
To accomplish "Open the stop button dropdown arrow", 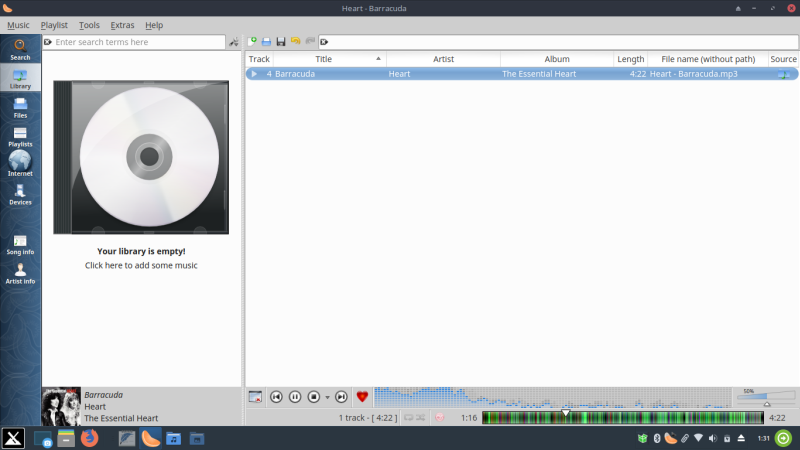I will point(328,397).
